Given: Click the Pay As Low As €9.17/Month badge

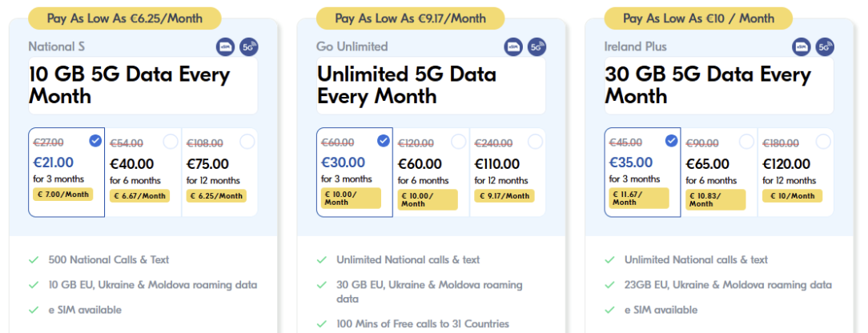Looking at the screenshot, I should tap(411, 18).
